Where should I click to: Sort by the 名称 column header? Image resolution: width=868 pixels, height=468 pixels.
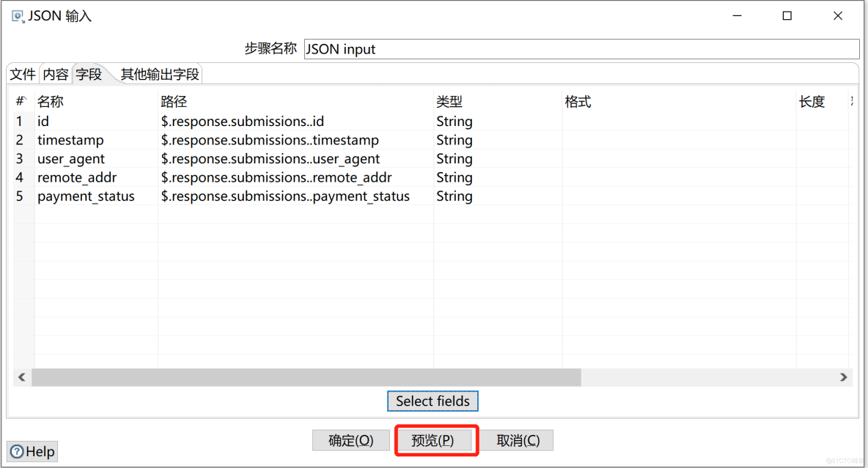coord(51,102)
